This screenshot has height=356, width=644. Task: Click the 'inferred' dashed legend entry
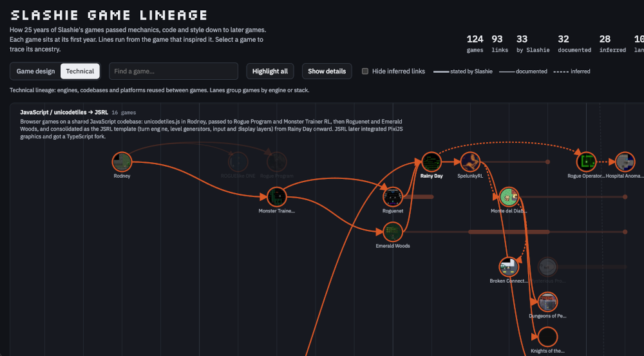[572, 71]
